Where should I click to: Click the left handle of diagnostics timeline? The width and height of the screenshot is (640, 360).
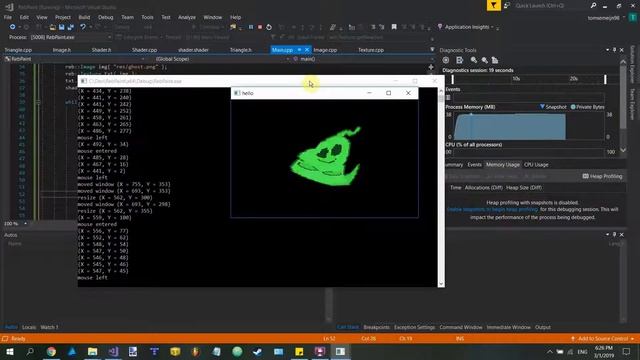tap(452, 79)
